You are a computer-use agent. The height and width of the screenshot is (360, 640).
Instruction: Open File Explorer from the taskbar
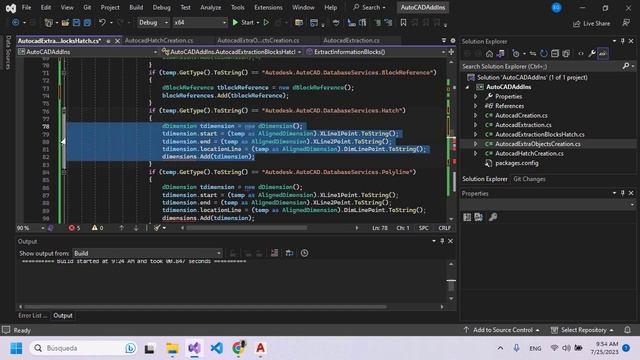pyautogui.click(x=172, y=348)
